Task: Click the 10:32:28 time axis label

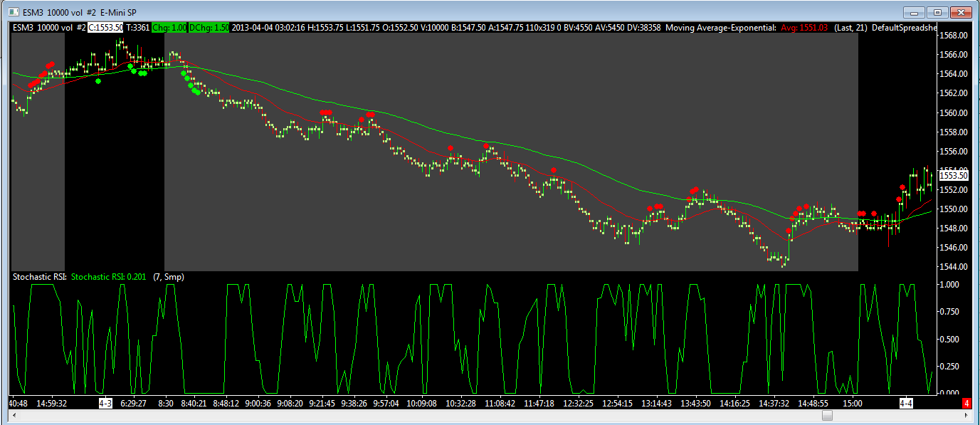Action: pos(460,403)
